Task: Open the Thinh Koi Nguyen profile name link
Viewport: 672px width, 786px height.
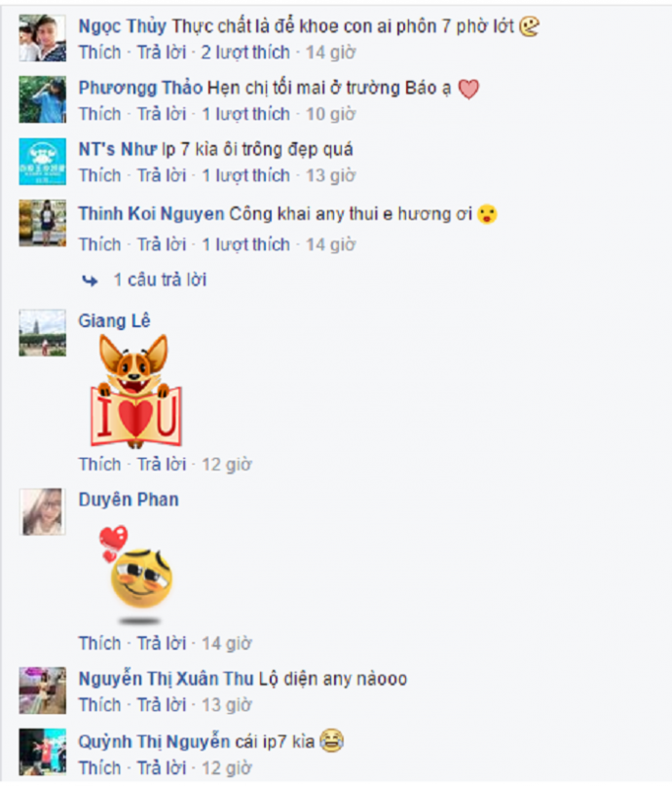Action: click(x=151, y=214)
